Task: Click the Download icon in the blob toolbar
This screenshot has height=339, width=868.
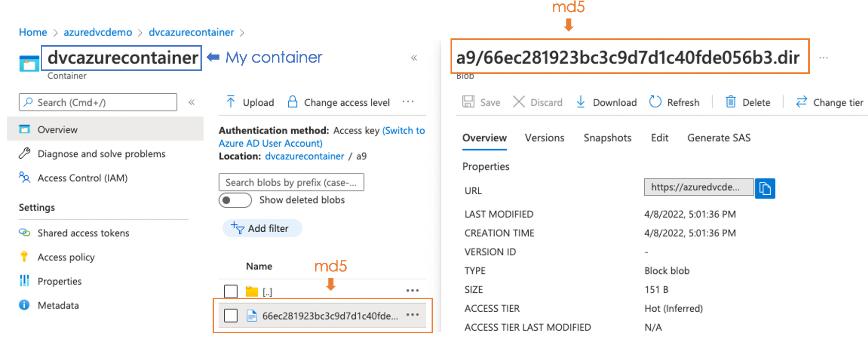Action: (x=581, y=102)
